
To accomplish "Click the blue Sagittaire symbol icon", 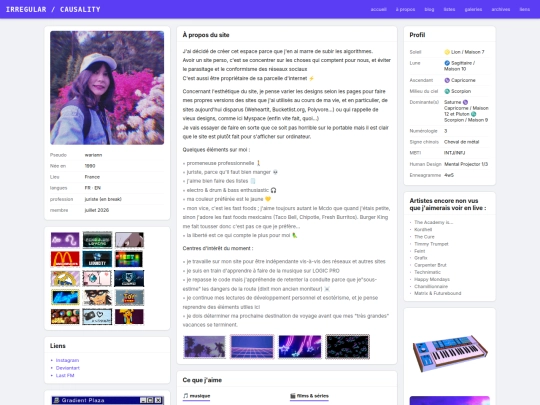I will (x=447, y=63).
